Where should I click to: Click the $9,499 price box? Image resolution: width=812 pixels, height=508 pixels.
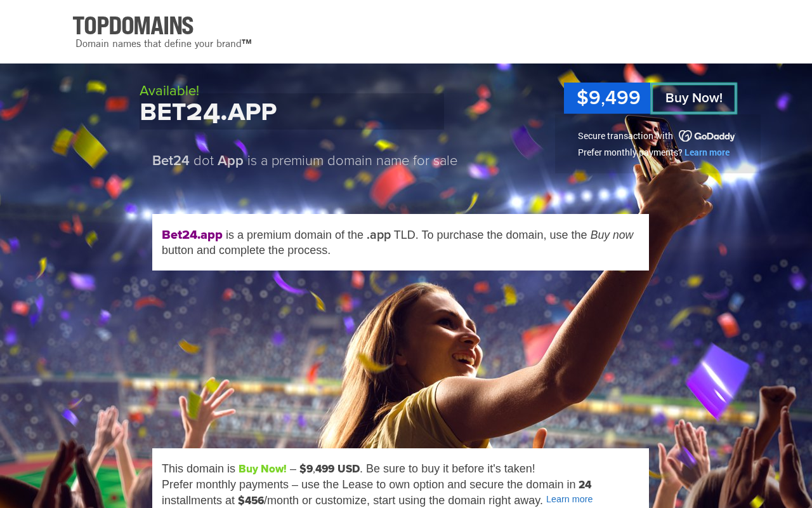point(608,98)
